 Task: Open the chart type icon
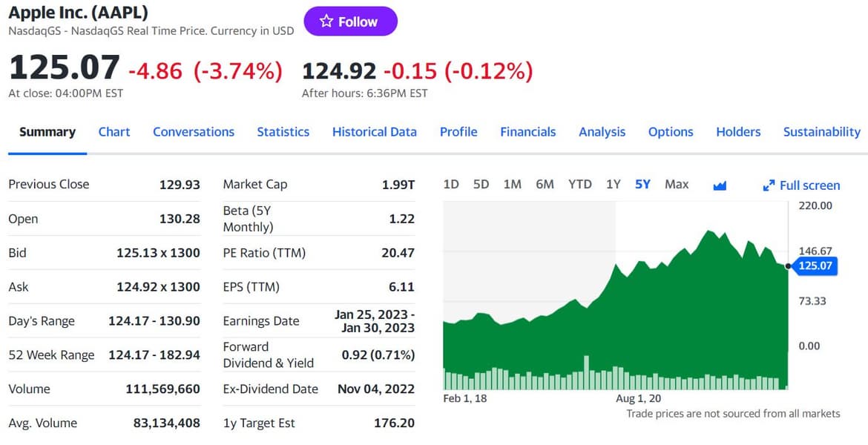pos(720,185)
